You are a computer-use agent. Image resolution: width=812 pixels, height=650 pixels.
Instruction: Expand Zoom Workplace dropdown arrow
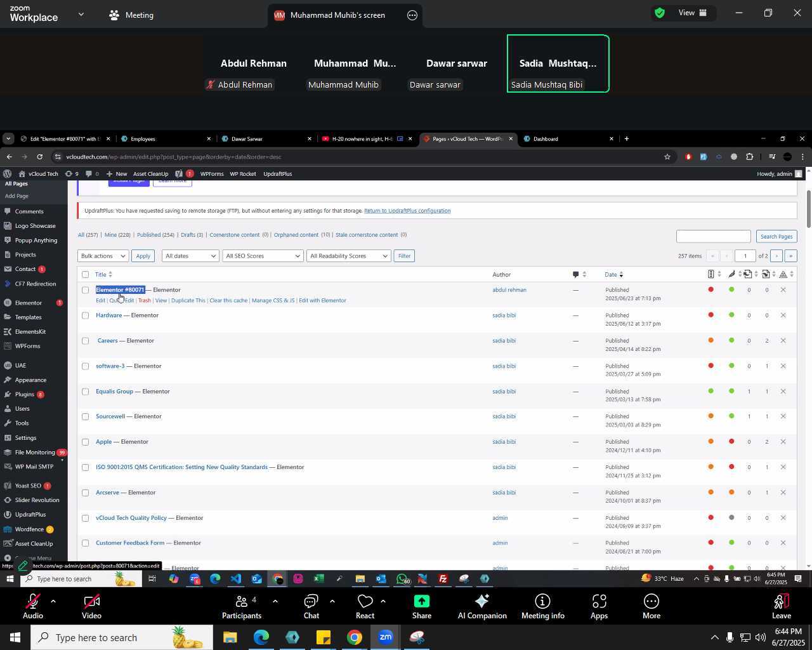81,14
